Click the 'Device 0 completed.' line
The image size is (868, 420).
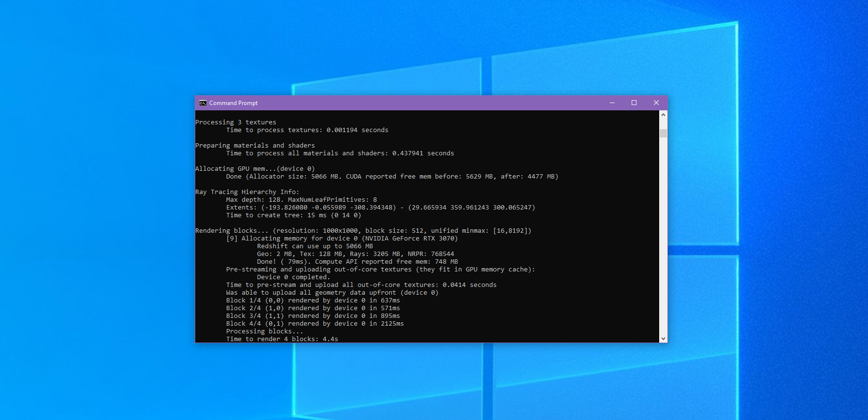(294, 277)
